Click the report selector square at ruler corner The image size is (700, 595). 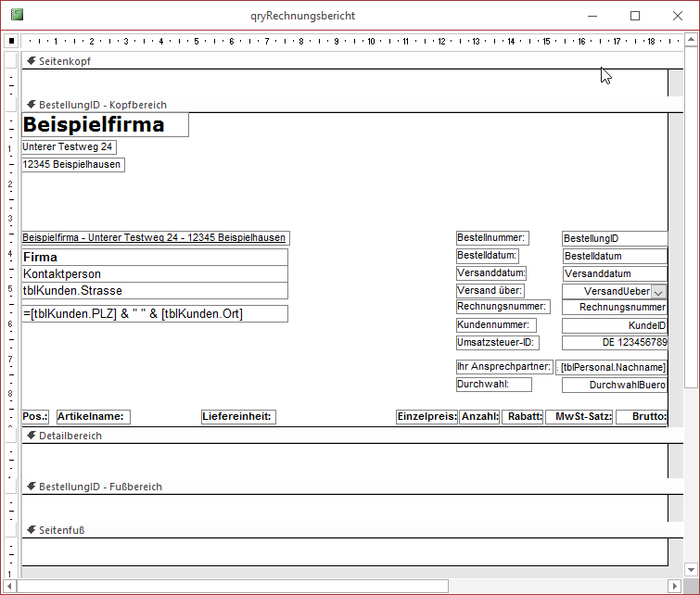coord(11,41)
